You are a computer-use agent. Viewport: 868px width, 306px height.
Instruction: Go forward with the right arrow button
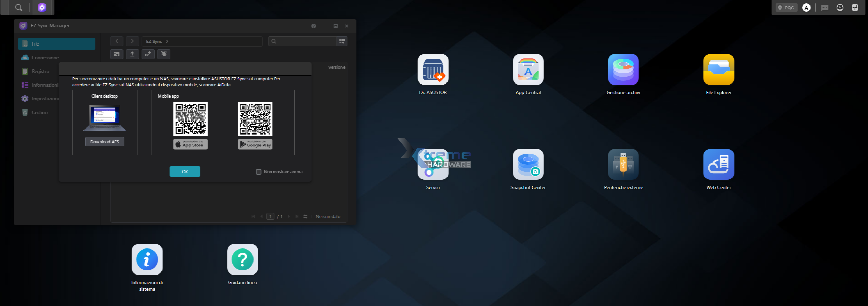point(132,41)
